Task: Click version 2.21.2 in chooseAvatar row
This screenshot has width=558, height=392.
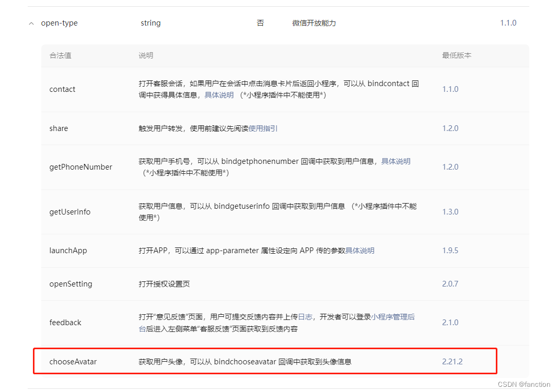Action: (x=452, y=362)
